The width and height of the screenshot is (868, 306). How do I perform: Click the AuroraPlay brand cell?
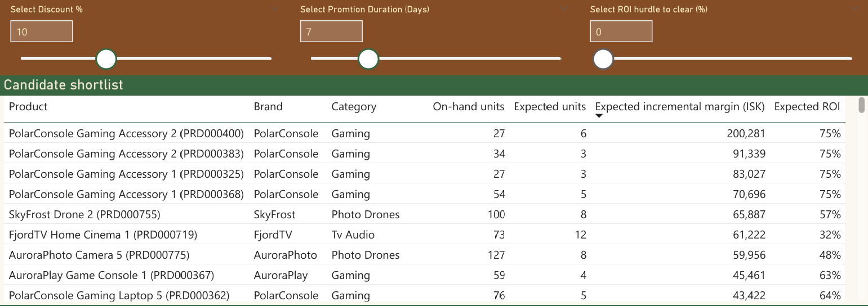(281, 276)
